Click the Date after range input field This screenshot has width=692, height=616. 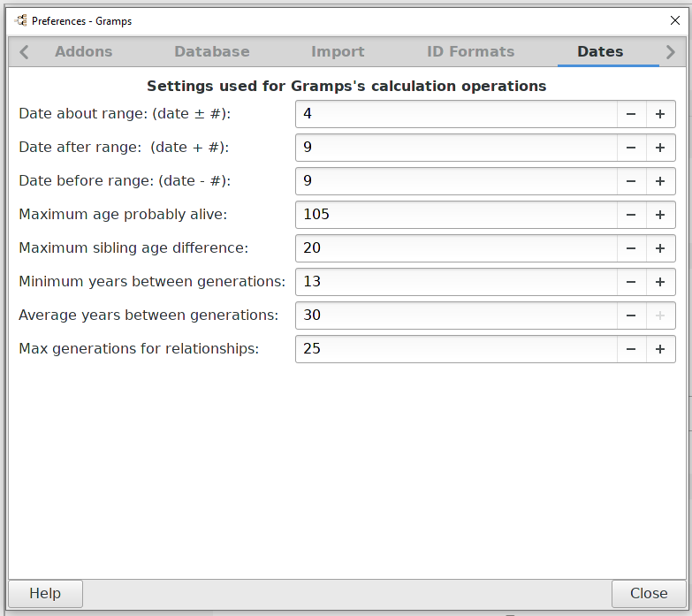(455, 148)
